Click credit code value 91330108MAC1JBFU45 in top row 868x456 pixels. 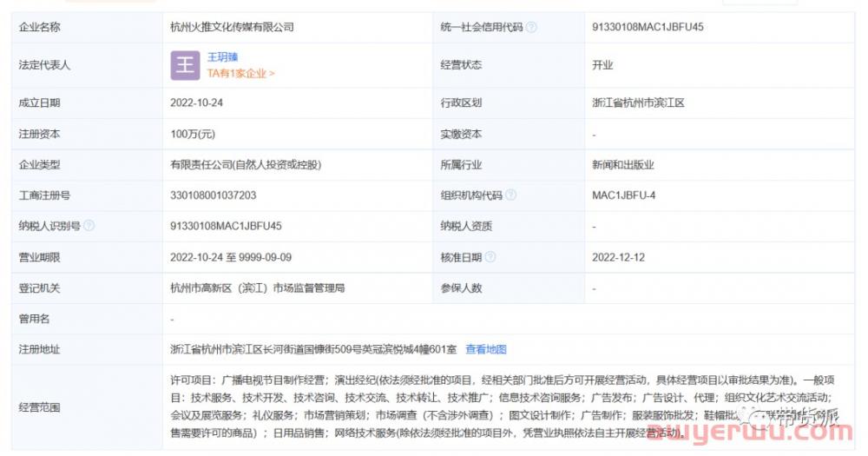[x=648, y=27]
